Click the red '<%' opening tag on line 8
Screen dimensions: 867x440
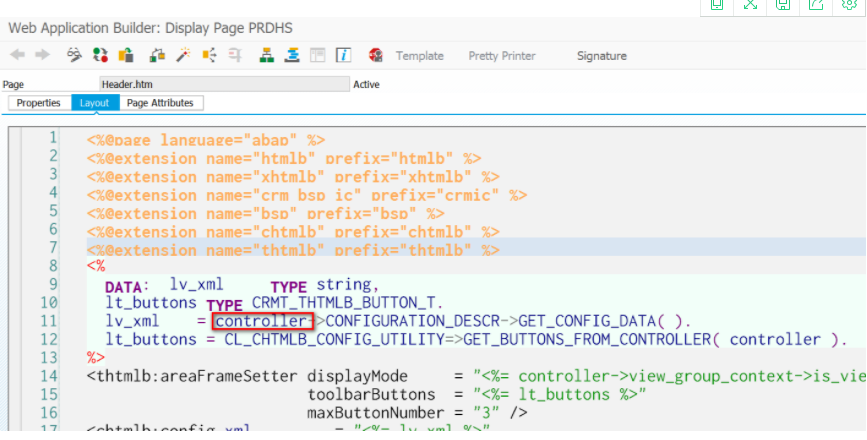click(96, 266)
